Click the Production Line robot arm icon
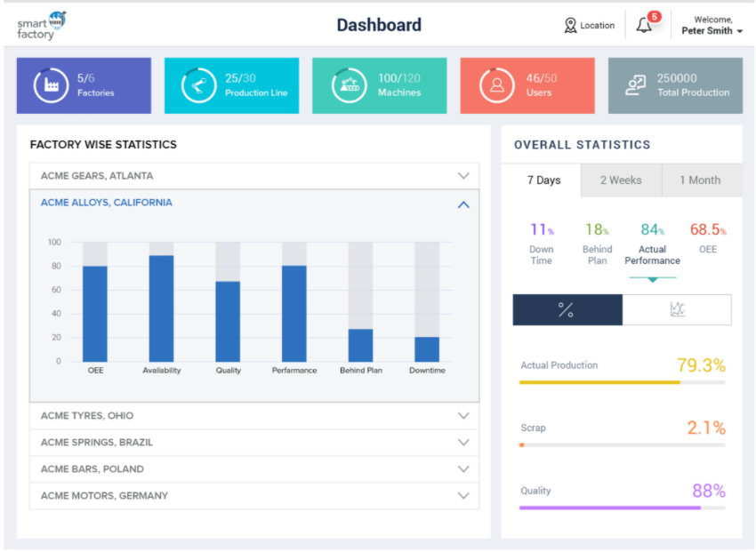 coord(201,86)
